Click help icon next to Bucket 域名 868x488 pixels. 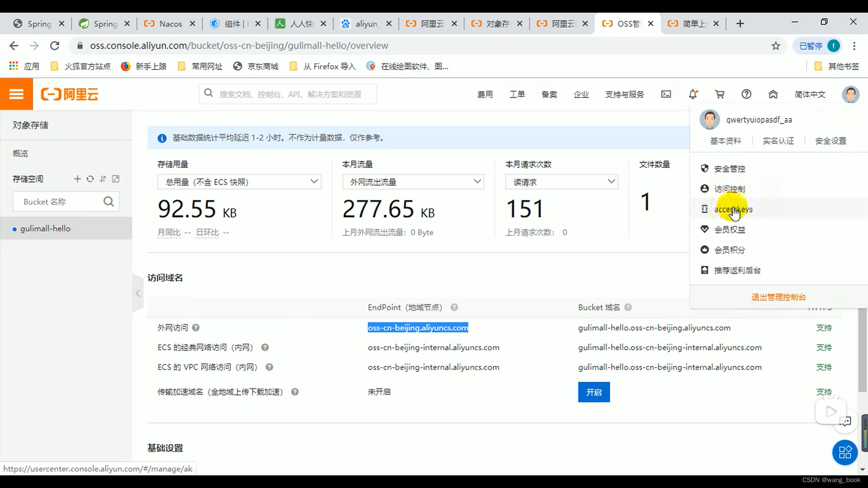628,307
